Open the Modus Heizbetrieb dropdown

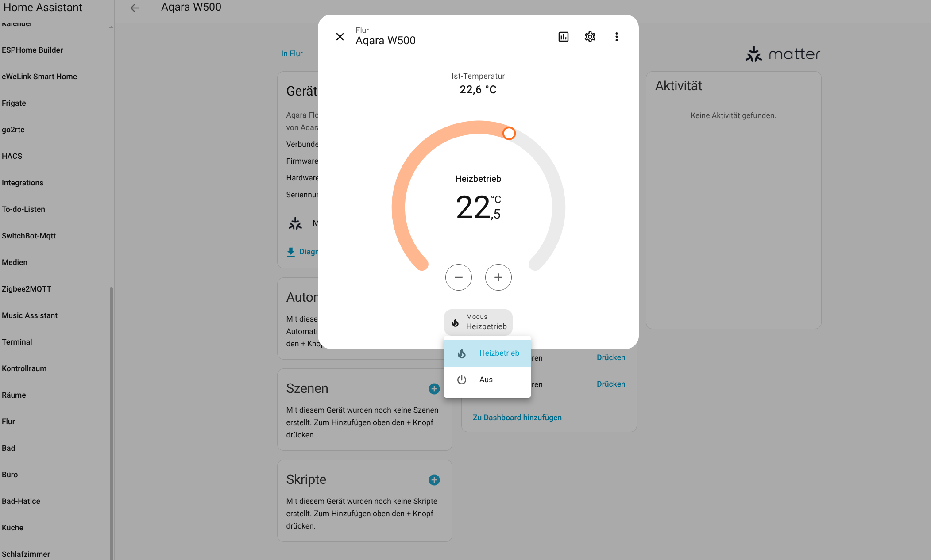click(478, 322)
